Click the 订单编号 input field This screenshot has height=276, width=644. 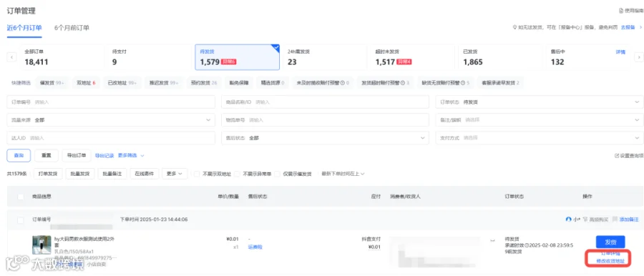pyautogui.click(x=111, y=102)
